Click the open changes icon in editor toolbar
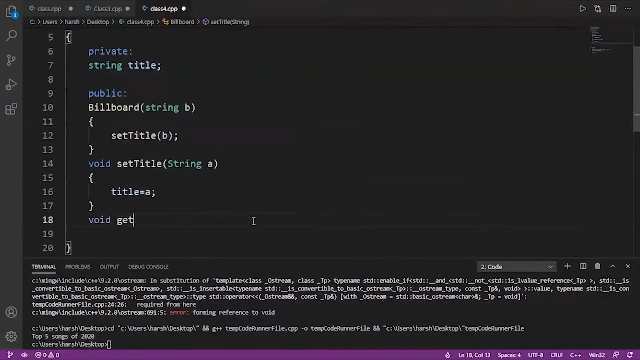The height and width of the screenshot is (360, 640). pyautogui.click(x=598, y=9)
